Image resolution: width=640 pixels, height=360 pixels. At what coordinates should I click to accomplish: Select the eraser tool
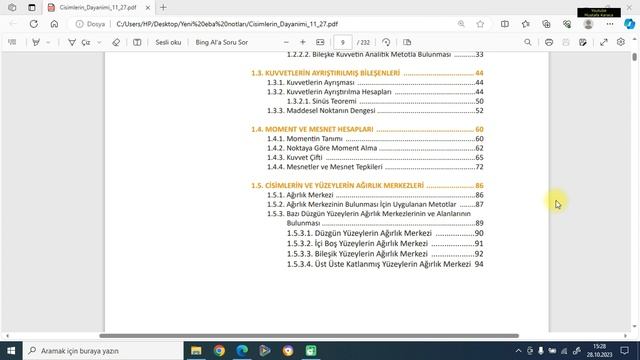click(x=116, y=42)
